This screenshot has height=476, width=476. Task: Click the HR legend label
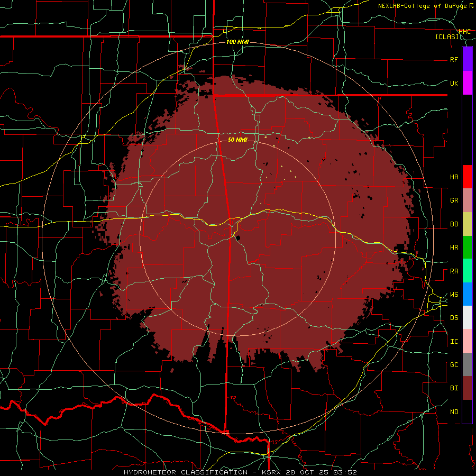click(x=454, y=248)
